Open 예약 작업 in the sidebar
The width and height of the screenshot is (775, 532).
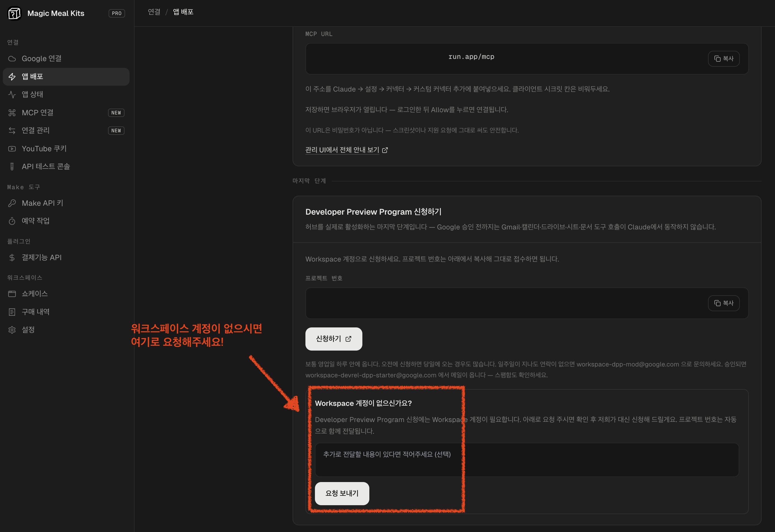pos(66,221)
